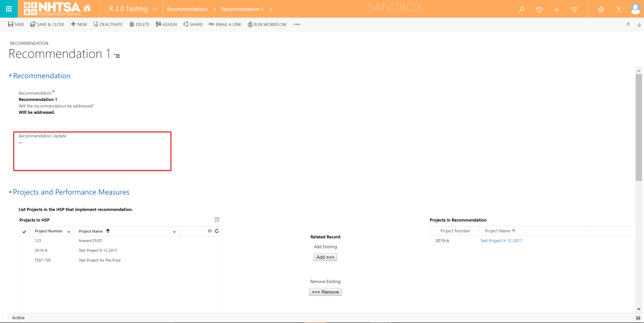This screenshot has width=644, height=323.
Task: Open Project Number column filter dropdown
Action: [x=69, y=232]
